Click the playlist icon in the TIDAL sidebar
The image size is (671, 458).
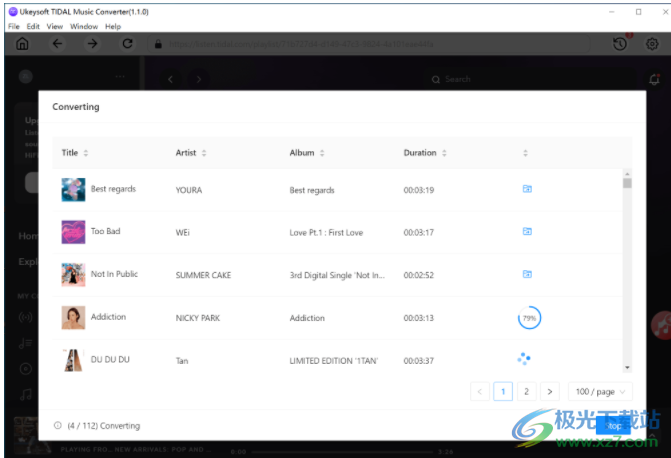[26, 343]
